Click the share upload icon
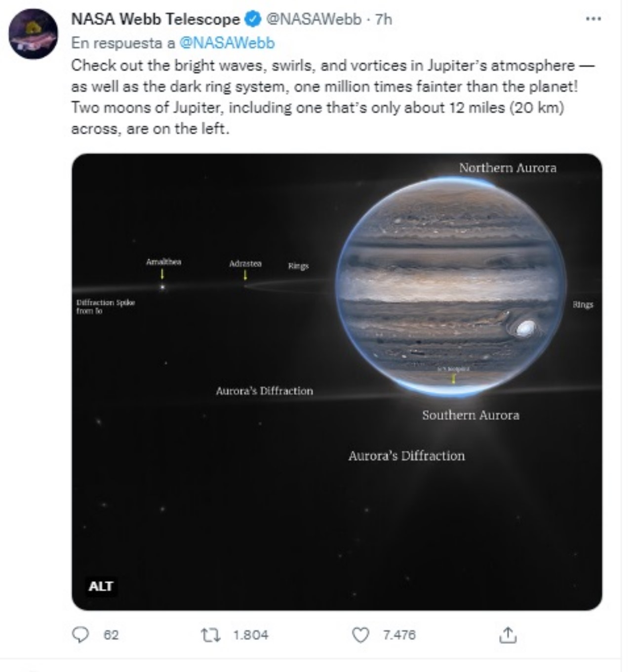The width and height of the screenshot is (632, 672). 507,634
